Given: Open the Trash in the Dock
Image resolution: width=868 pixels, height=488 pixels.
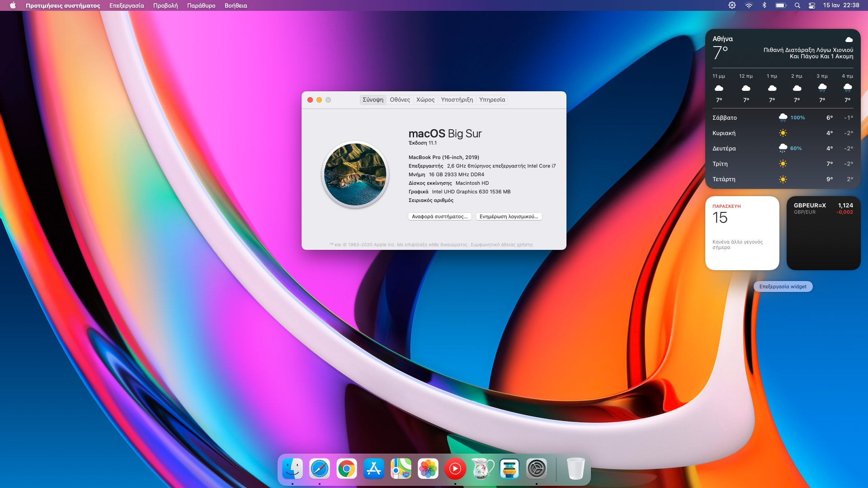Looking at the screenshot, I should click(x=576, y=469).
